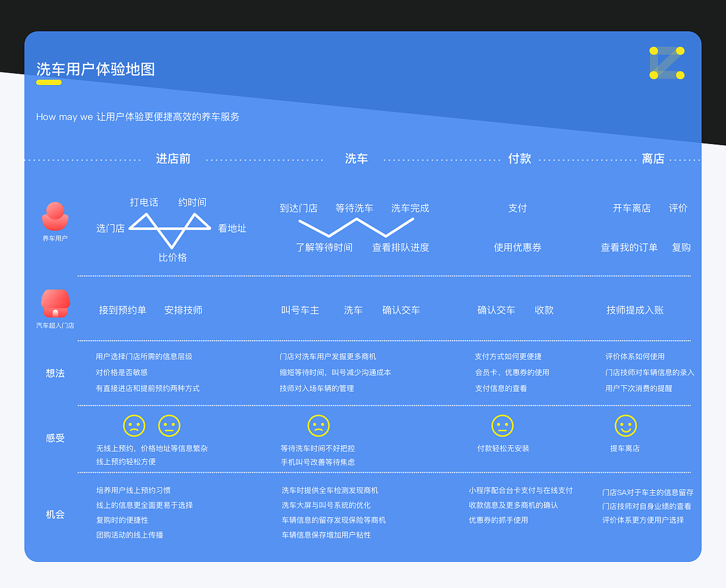Select the 进店前 stage heading
Image resolution: width=726 pixels, height=588 pixels.
(174, 159)
